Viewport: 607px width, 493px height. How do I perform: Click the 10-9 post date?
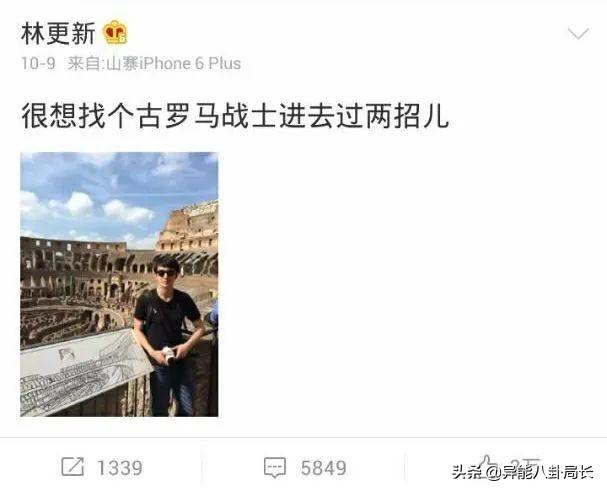tap(38, 63)
